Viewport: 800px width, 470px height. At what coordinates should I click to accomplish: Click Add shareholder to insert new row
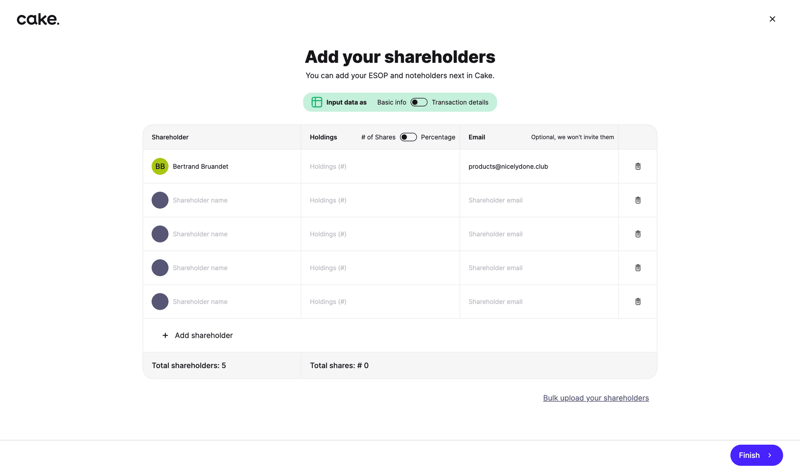198,336
